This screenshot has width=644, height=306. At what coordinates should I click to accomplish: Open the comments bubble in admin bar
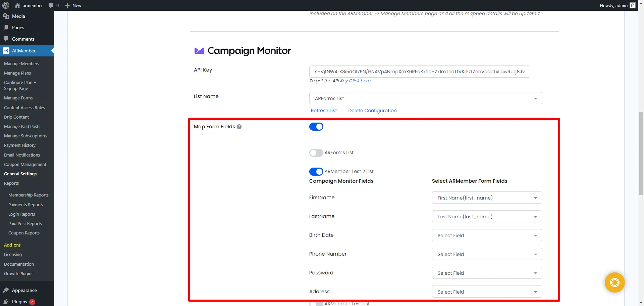tap(51, 5)
